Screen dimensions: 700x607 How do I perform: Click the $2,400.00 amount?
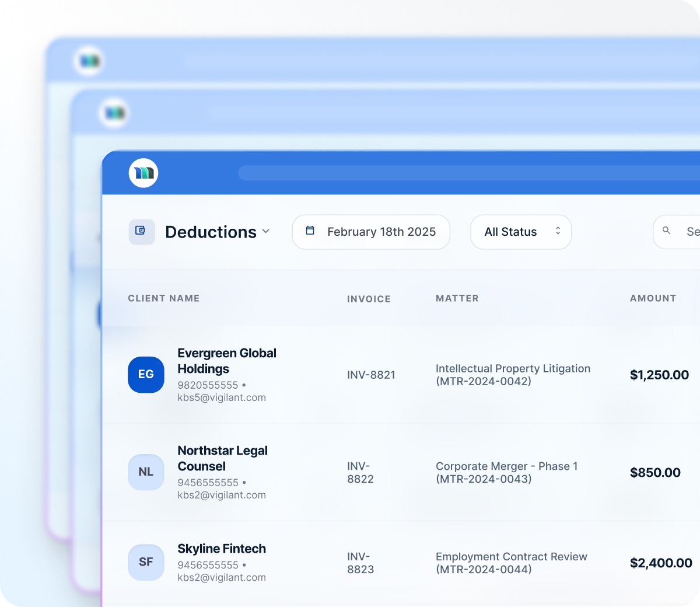click(x=661, y=563)
